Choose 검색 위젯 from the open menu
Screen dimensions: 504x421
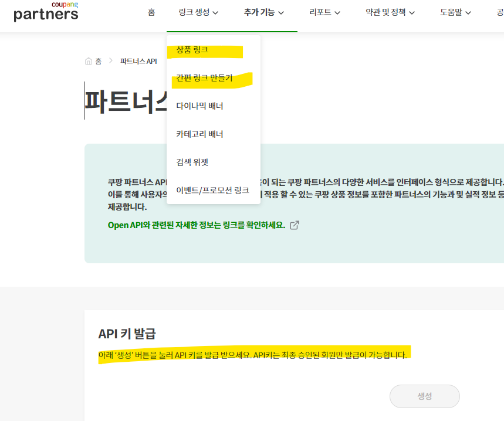coord(192,162)
